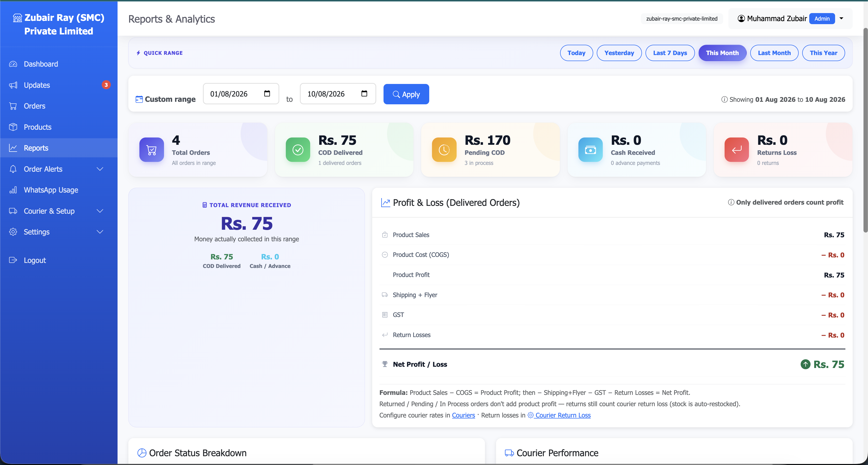Click the Cash Received blue banknote icon
Screen dimensions: 868x465
(590, 150)
